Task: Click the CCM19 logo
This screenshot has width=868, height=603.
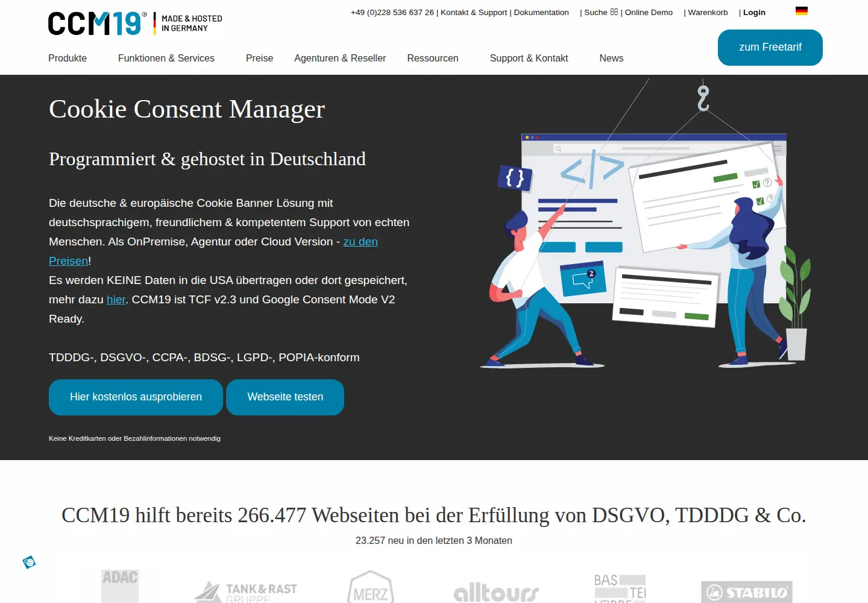Action: pyautogui.click(x=97, y=24)
